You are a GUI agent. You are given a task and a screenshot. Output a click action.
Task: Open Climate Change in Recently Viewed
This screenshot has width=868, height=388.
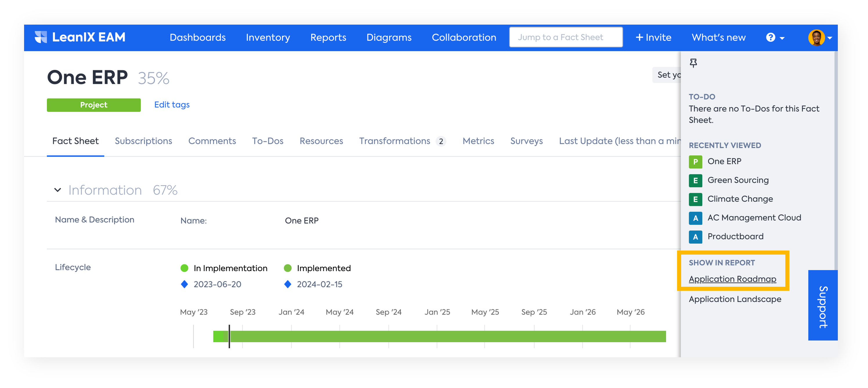[x=740, y=199]
